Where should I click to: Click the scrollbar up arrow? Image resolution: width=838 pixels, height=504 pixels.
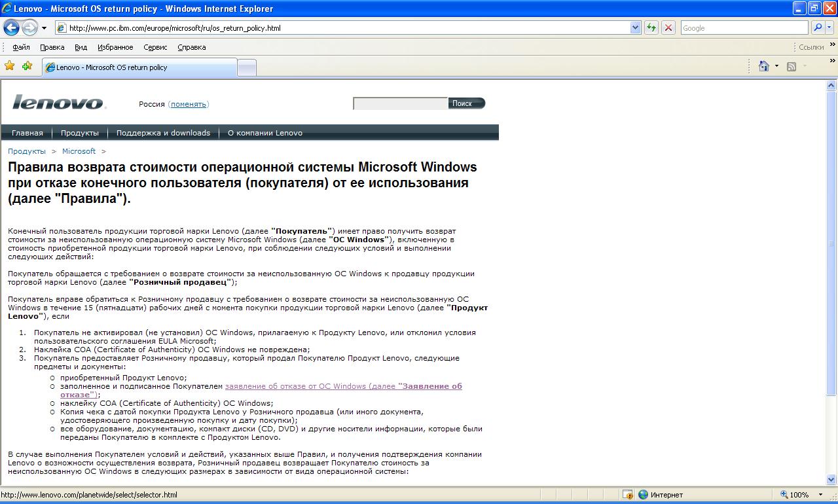click(831, 86)
